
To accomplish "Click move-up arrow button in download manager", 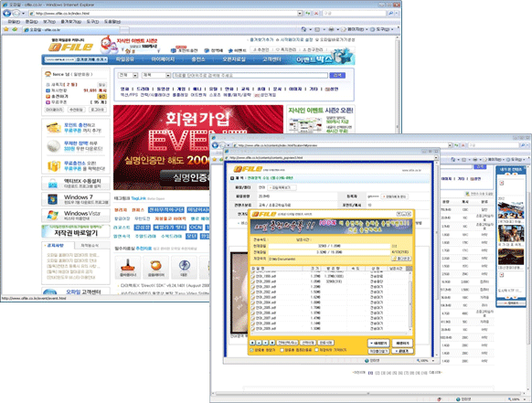I will click(259, 343).
